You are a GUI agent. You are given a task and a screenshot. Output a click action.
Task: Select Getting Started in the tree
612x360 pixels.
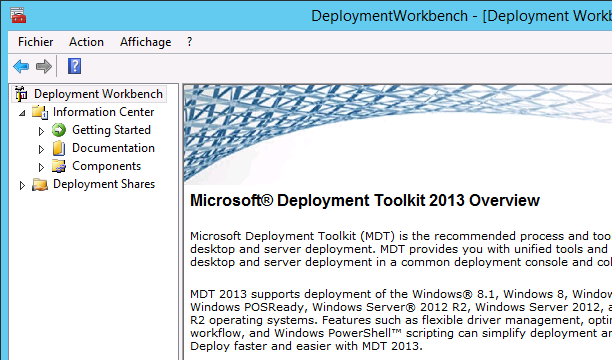click(x=111, y=130)
